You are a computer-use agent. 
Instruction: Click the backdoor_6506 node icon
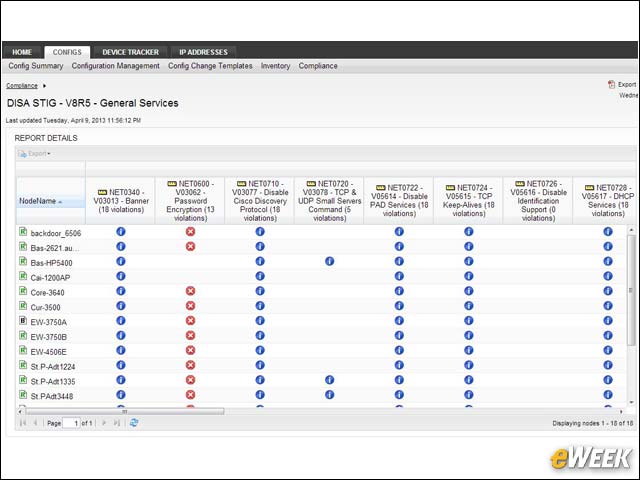tap(23, 232)
